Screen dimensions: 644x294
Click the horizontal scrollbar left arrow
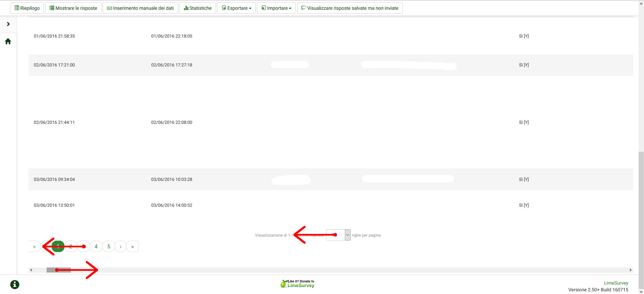pos(31,270)
